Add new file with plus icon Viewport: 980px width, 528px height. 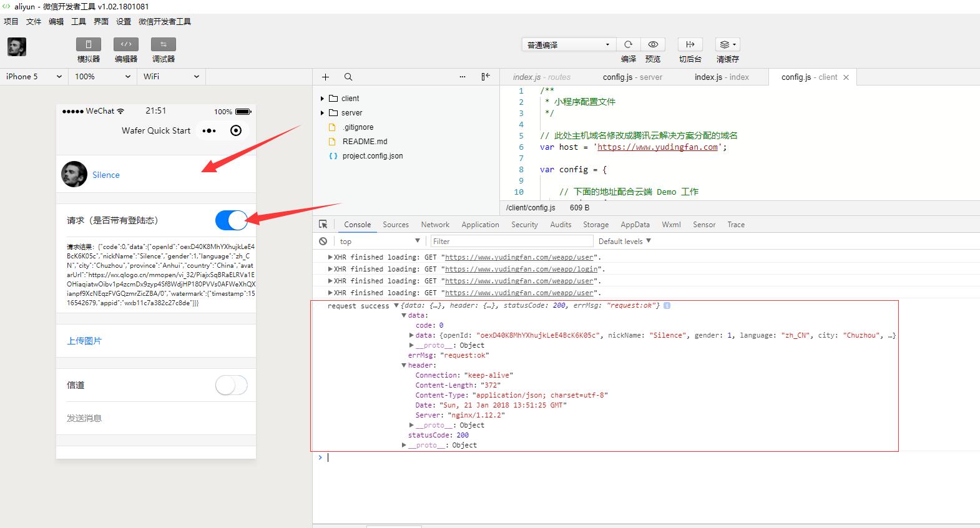pos(325,77)
